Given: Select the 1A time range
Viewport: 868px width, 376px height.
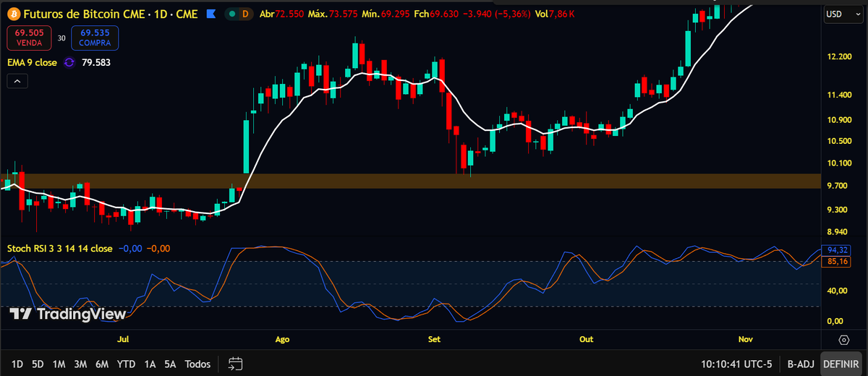Looking at the screenshot, I should coord(150,364).
